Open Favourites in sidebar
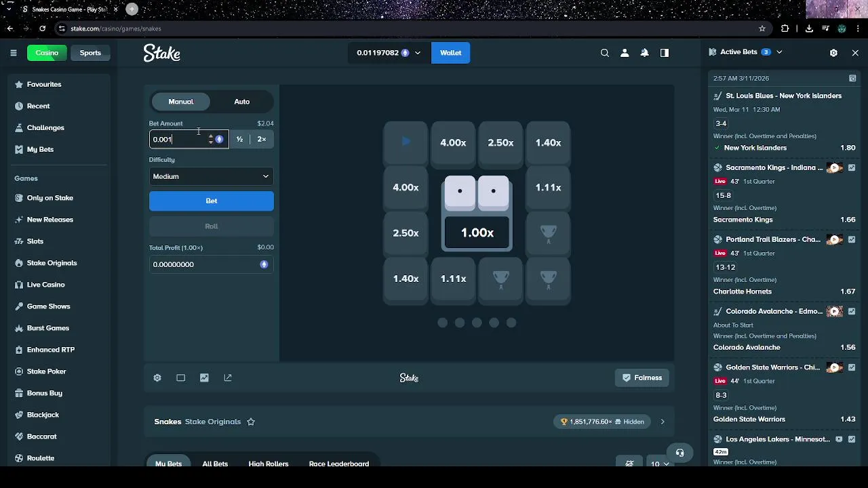This screenshot has width=868, height=488. (x=44, y=84)
